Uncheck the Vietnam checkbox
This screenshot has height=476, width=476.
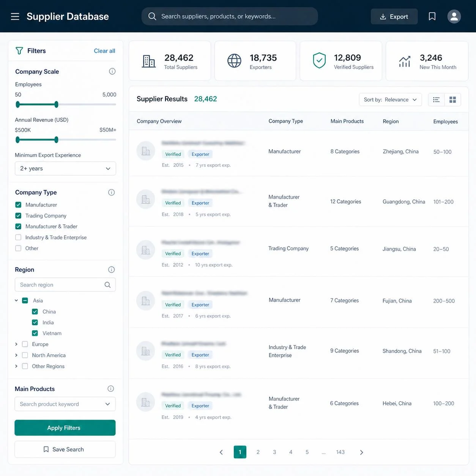[35, 333]
